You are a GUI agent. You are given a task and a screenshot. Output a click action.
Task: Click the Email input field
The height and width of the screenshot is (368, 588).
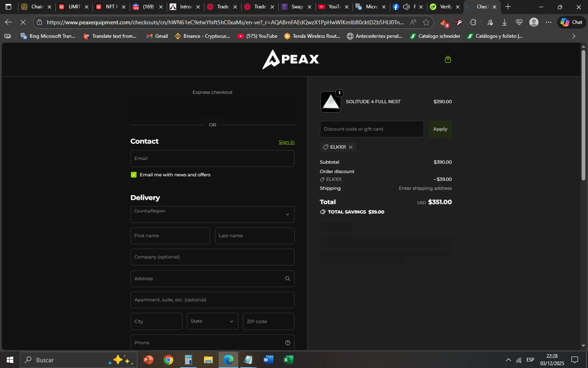pyautogui.click(x=212, y=158)
